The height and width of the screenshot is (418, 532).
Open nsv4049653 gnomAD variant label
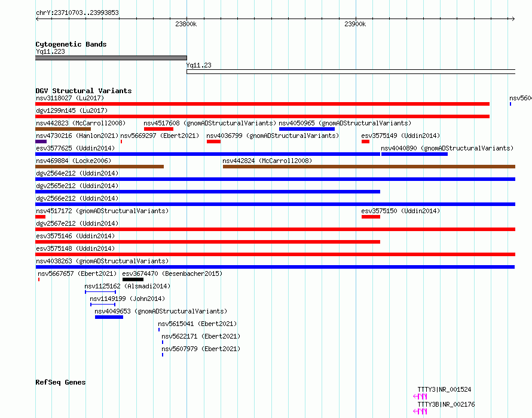click(161, 311)
